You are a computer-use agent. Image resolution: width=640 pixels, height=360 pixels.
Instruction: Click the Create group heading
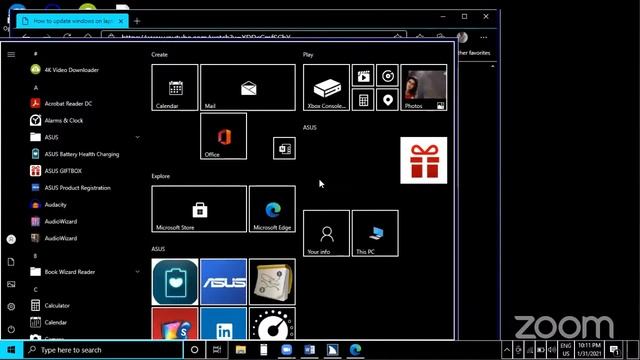[x=160, y=54]
